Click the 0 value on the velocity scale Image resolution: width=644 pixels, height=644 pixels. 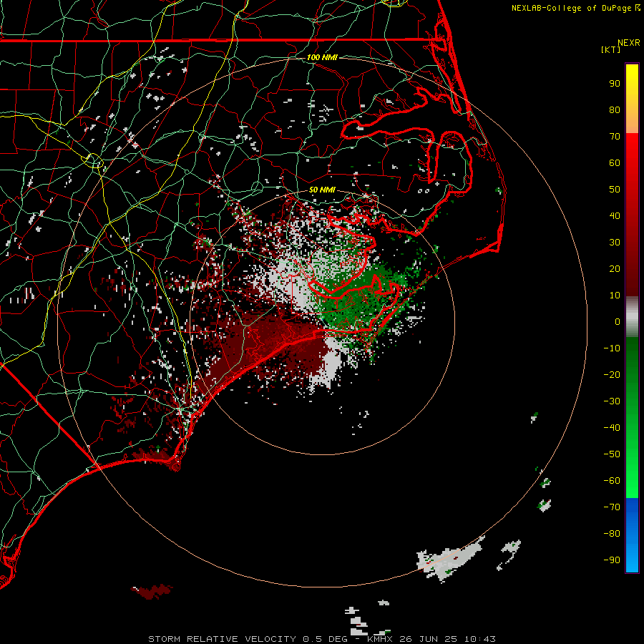point(618,322)
